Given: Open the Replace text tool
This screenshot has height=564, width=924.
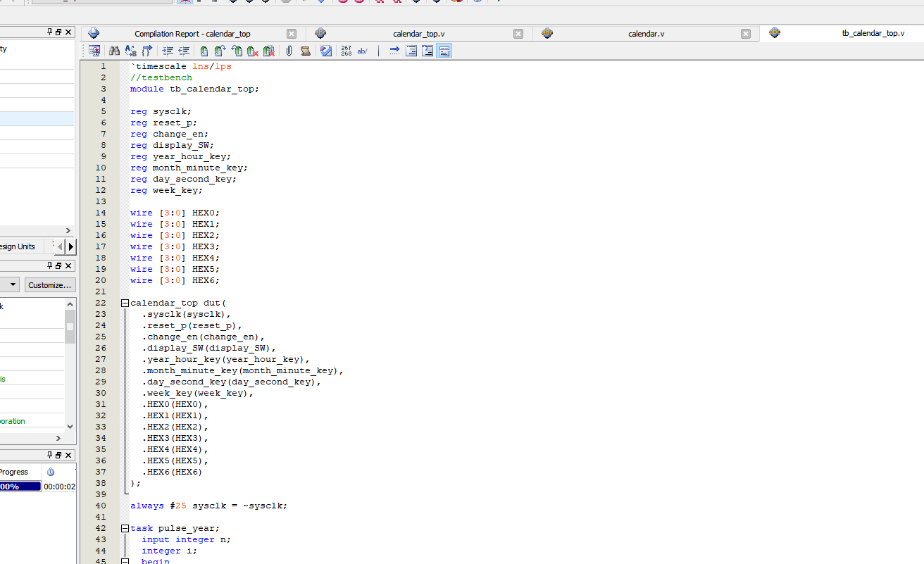Looking at the screenshot, I should coord(130,51).
